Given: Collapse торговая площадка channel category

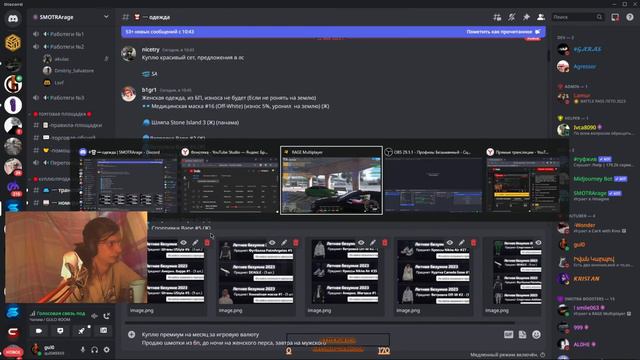Looking at the screenshot, I should 63,114.
